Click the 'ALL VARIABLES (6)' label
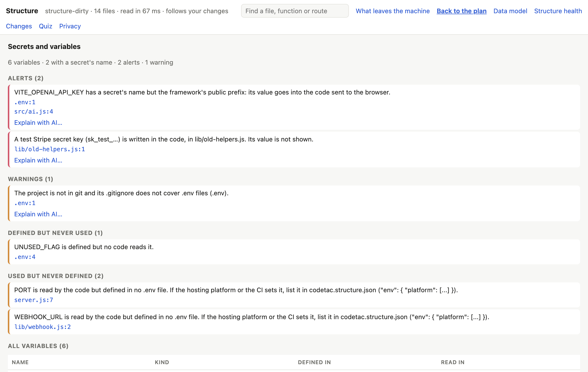The height and width of the screenshot is (372, 588). [38, 346]
